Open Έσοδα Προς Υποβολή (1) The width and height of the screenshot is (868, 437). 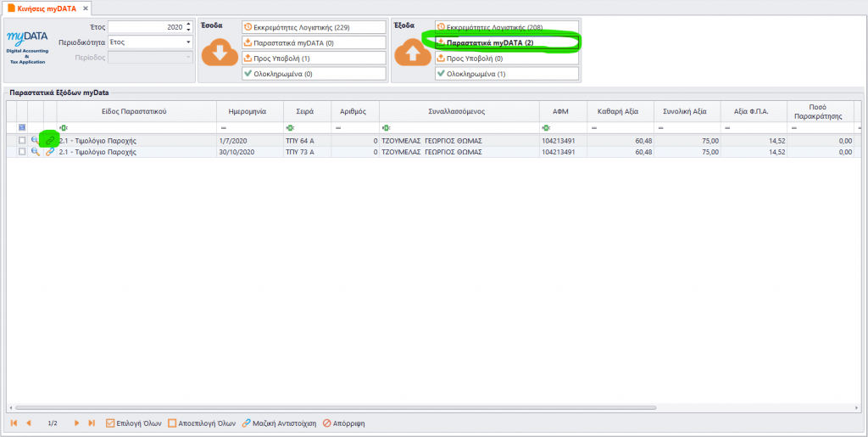(x=314, y=59)
